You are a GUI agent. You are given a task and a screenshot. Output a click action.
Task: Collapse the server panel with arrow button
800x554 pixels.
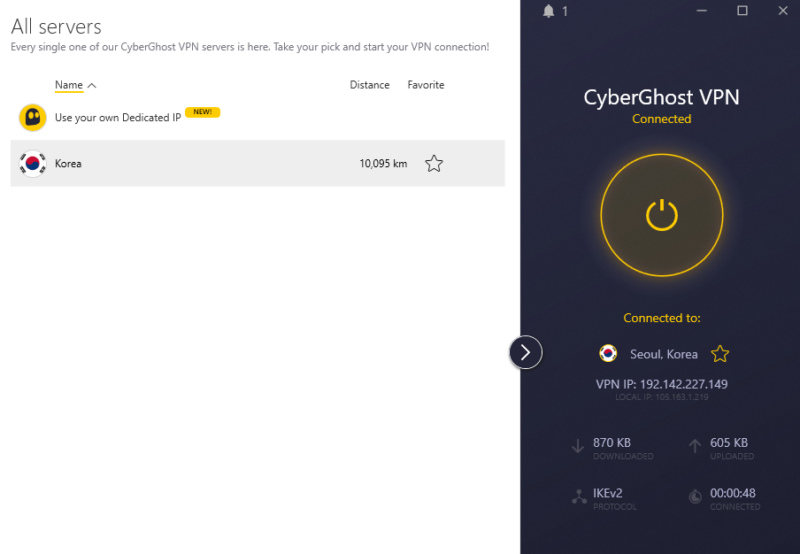click(x=526, y=352)
